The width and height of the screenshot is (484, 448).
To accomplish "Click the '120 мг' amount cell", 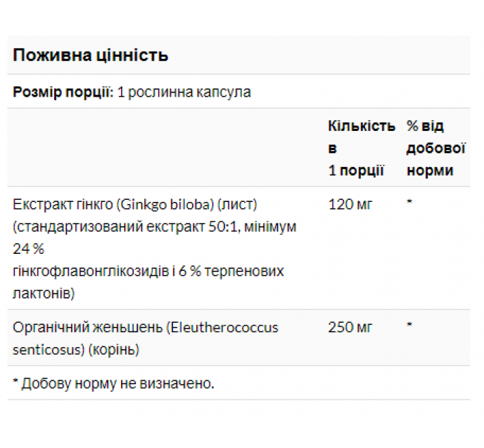I will click(x=350, y=204).
